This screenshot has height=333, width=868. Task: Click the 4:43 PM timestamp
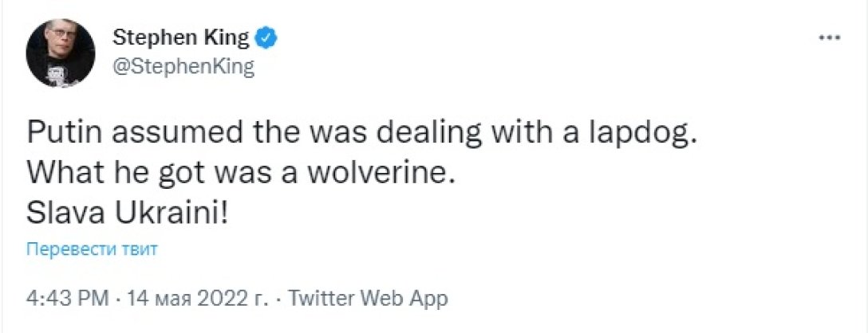point(66,299)
